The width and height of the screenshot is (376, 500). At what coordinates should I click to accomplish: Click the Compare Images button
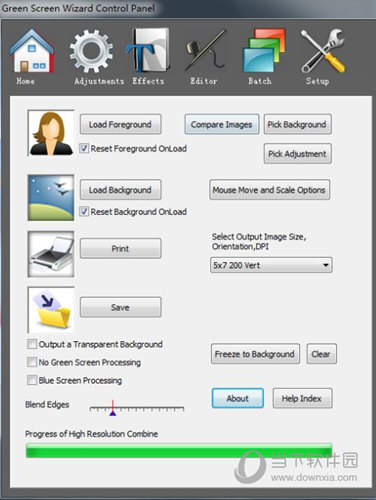tap(222, 124)
